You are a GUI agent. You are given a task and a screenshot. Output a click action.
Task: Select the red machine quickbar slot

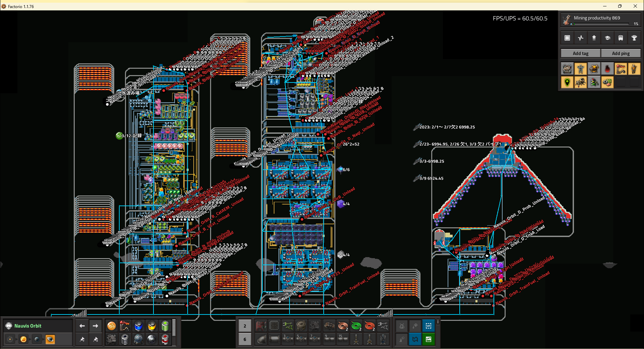tap(261, 326)
